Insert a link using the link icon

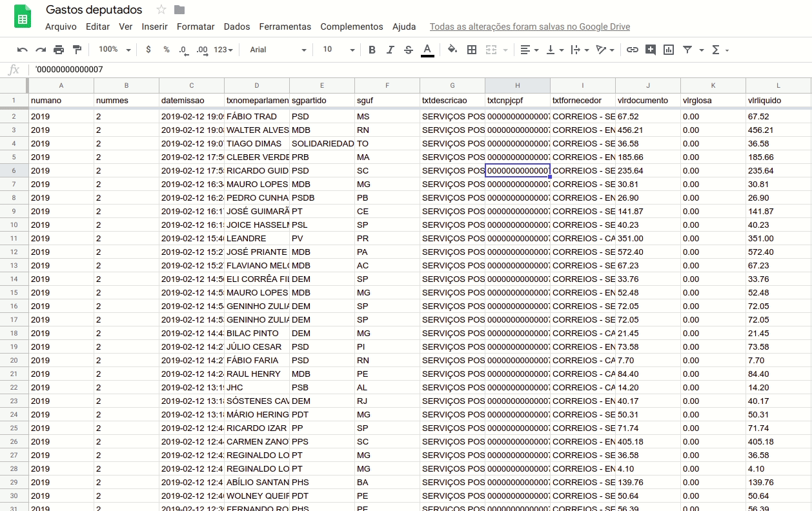[633, 50]
